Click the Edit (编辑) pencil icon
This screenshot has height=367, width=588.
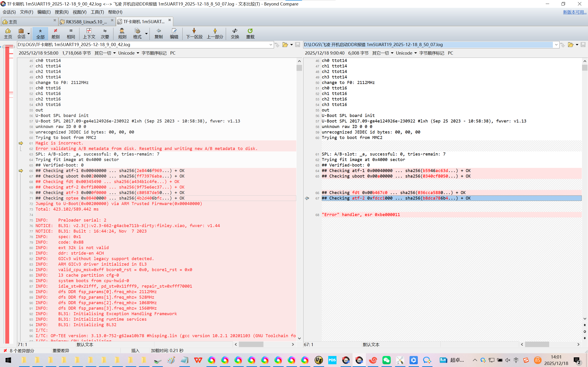pos(174,31)
